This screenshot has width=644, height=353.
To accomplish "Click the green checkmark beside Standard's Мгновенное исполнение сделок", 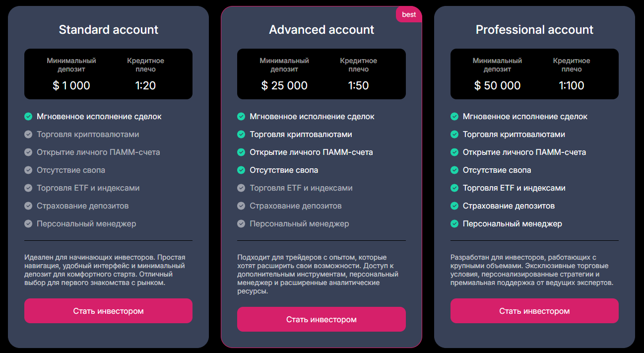I will tap(28, 117).
